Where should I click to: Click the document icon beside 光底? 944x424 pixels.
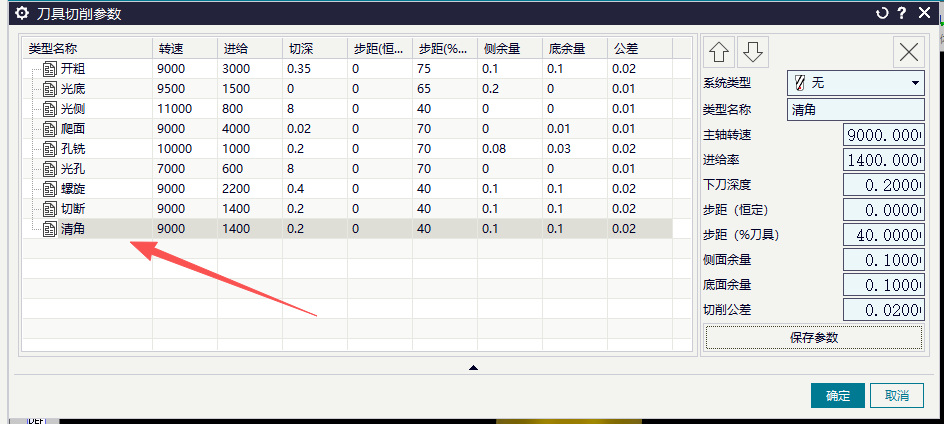(49, 89)
